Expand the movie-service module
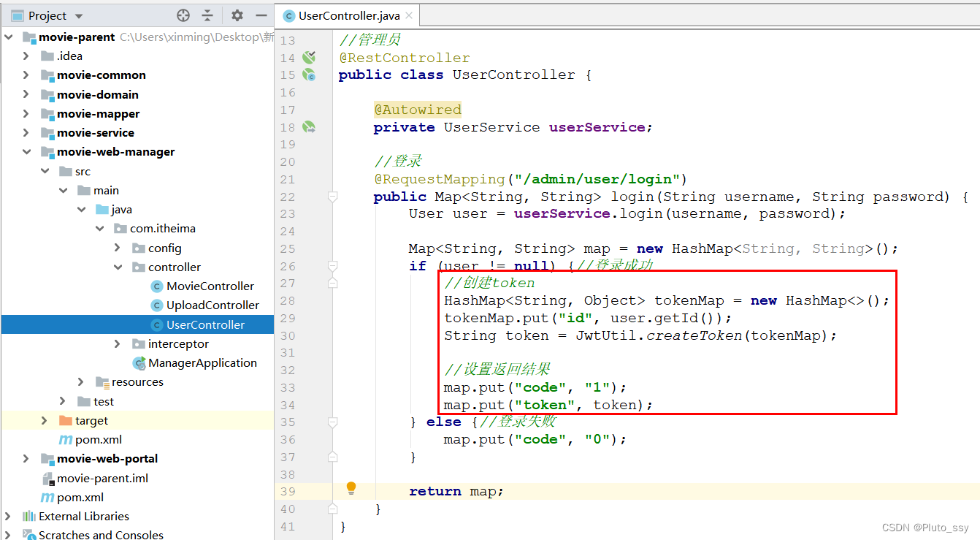 pos(26,132)
